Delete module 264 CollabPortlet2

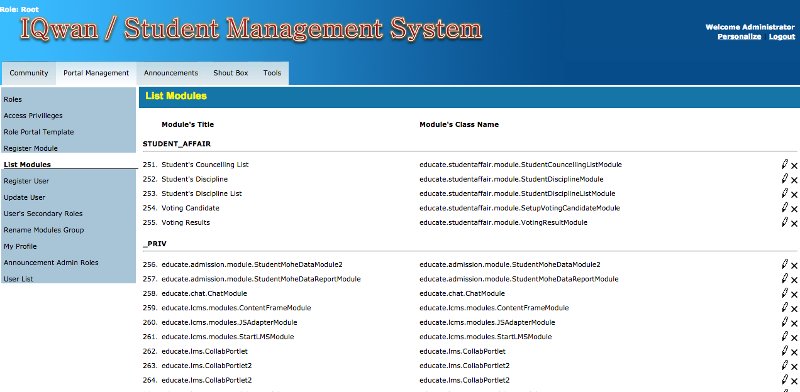pyautogui.click(x=794, y=381)
